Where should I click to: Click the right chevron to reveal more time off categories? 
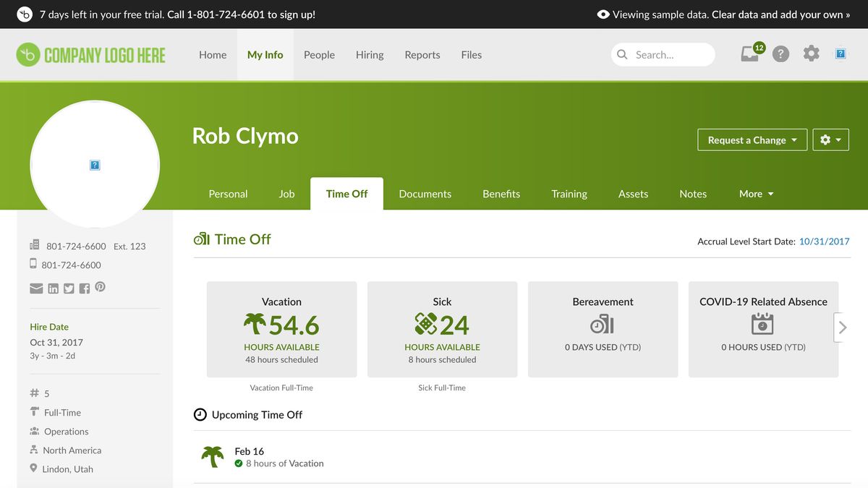click(841, 327)
